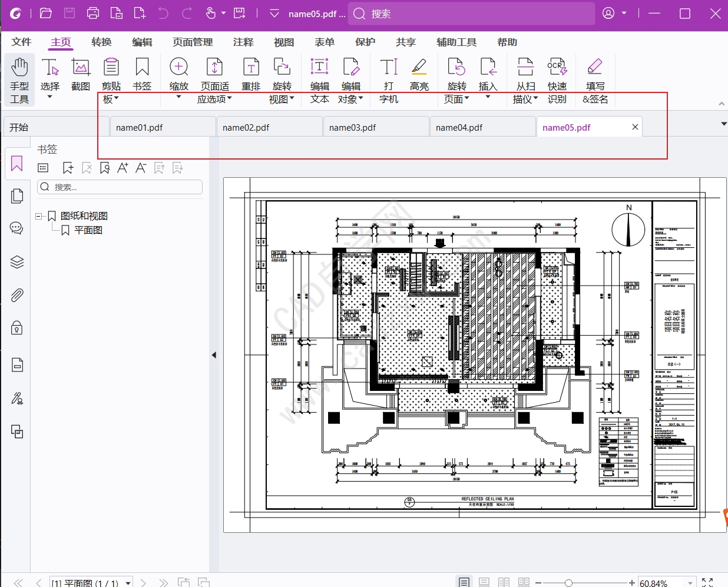The image size is (728, 587).
Task: Open the Zoom (缩放) dropdown arrow
Action: (x=179, y=97)
